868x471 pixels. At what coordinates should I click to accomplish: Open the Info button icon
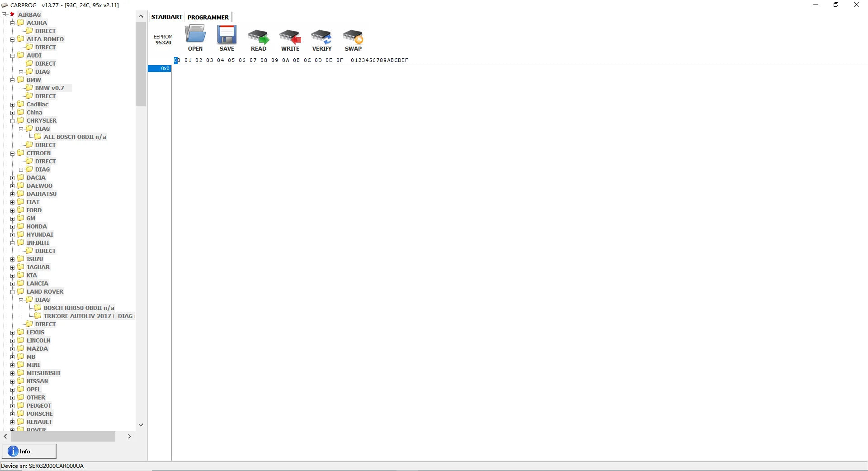coord(13,451)
